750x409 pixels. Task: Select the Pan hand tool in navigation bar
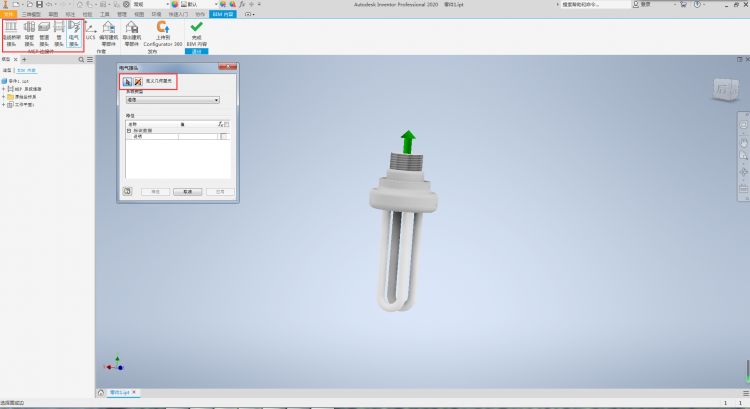coord(744,142)
